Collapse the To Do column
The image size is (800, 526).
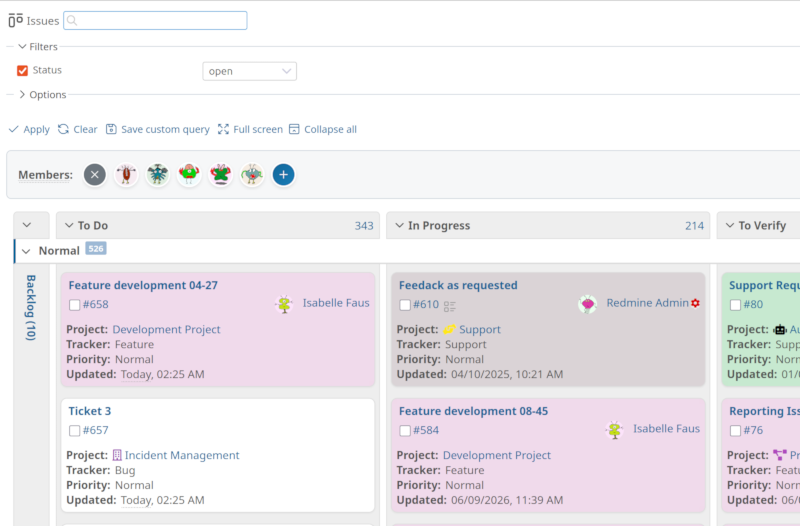point(69,225)
